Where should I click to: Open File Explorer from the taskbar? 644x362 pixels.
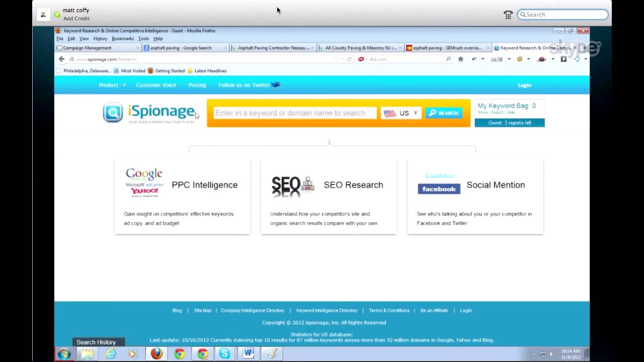pyautogui.click(x=87, y=354)
